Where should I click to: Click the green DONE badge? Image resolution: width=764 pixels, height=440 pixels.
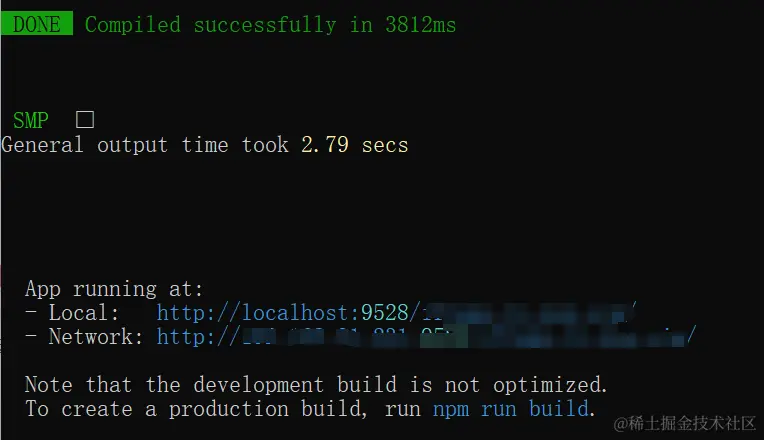37,25
